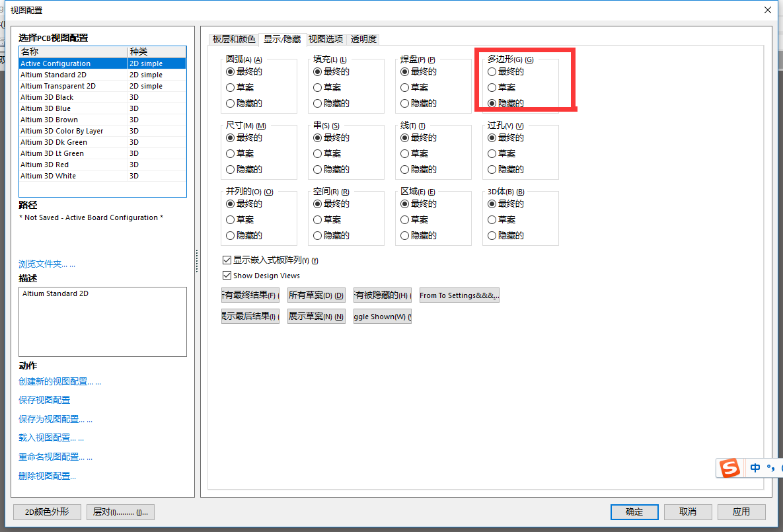The image size is (783, 532).
Task: Select Altium 3D Red configuration
Action: (102, 165)
